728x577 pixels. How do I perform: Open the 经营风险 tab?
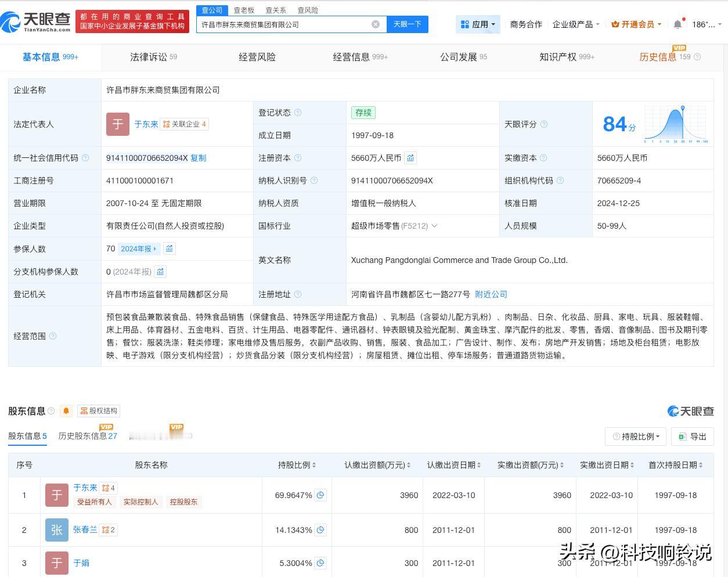point(257,57)
